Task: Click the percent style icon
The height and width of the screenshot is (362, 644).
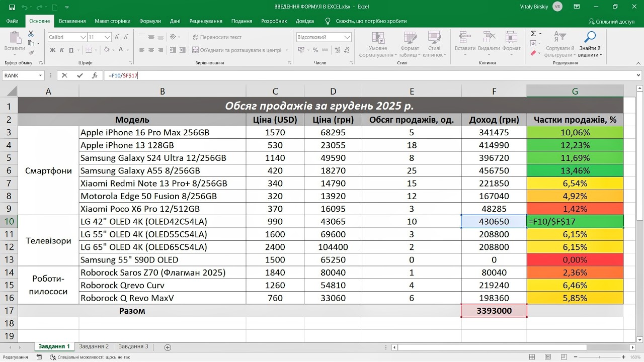Action: point(315,50)
